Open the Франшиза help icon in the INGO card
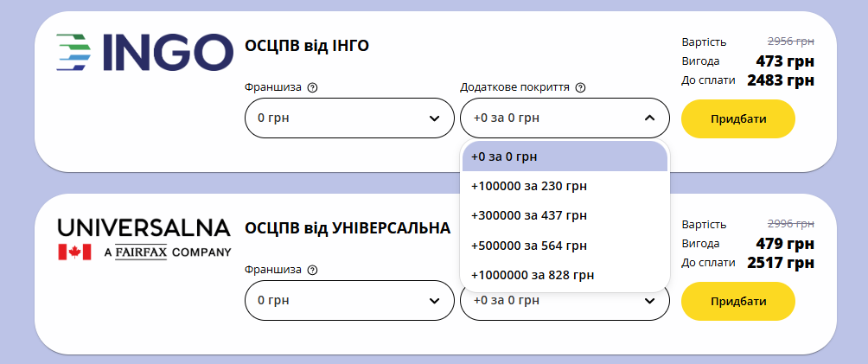The width and height of the screenshot is (868, 364). point(312,87)
